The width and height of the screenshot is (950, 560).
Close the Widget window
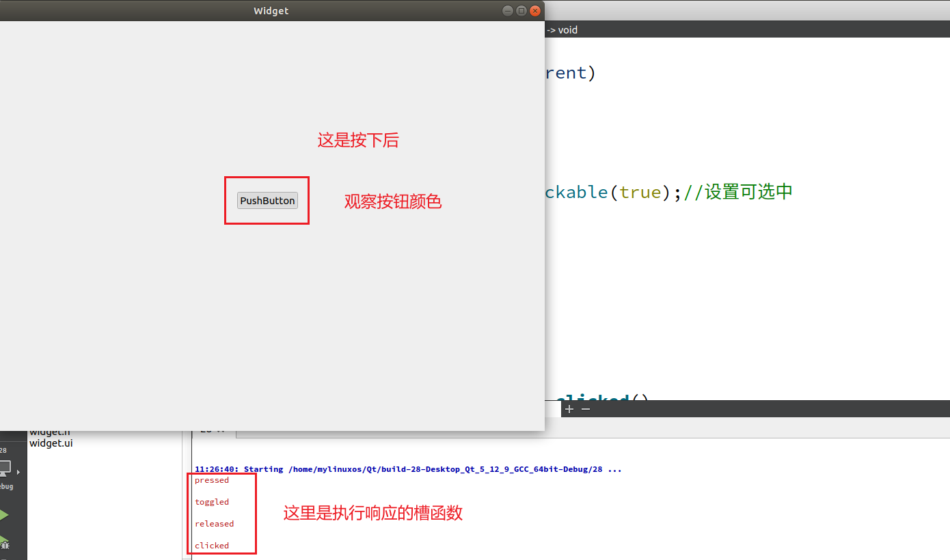tap(535, 10)
